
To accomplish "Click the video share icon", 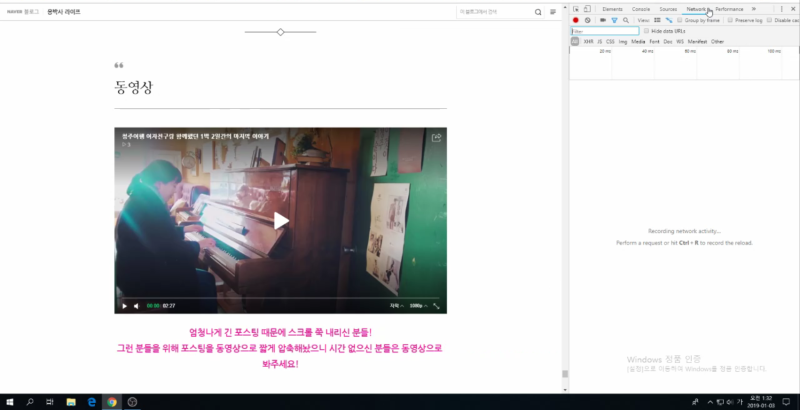I will (x=436, y=138).
